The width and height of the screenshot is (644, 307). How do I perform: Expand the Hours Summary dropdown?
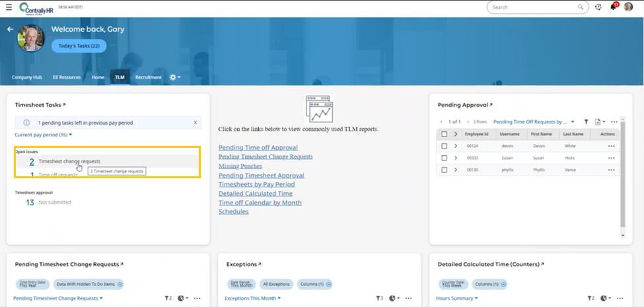(x=456, y=298)
